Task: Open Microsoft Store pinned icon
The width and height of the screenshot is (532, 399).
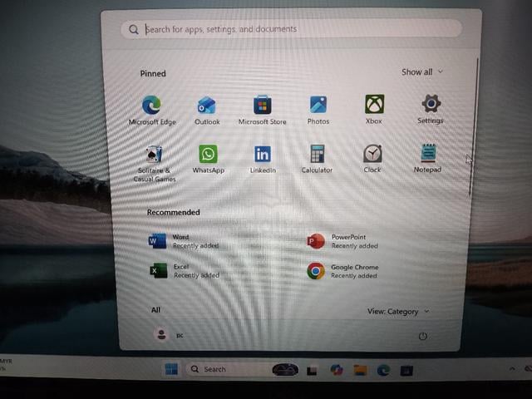Action: [x=263, y=110]
